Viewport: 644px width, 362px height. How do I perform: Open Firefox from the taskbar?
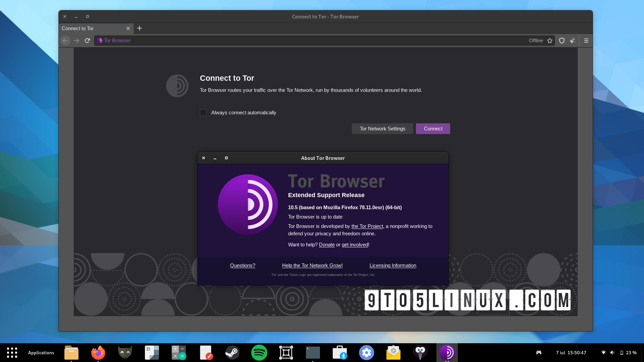click(x=98, y=353)
